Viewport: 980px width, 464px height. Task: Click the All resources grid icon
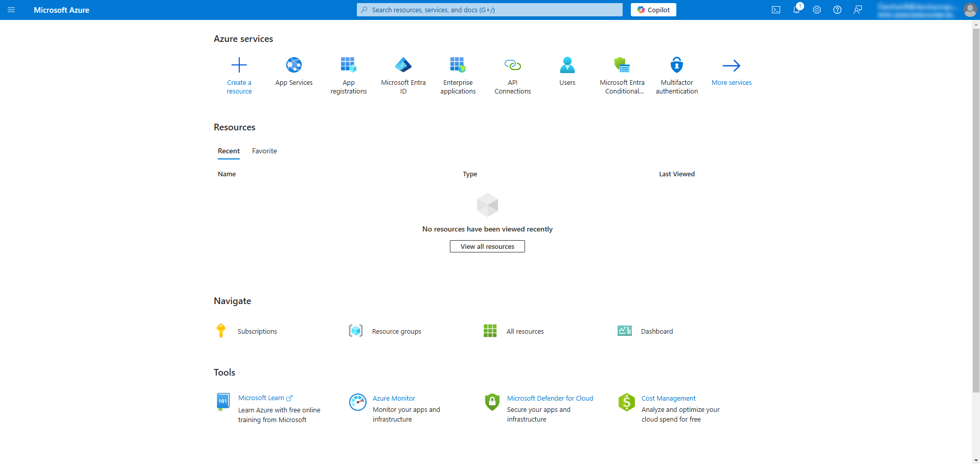[490, 331]
